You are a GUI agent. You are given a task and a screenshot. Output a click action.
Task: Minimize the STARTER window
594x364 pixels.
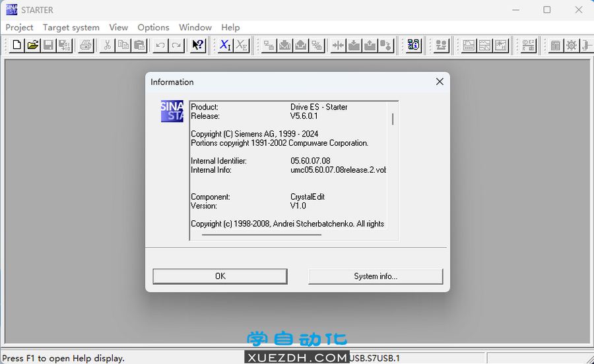tap(515, 10)
